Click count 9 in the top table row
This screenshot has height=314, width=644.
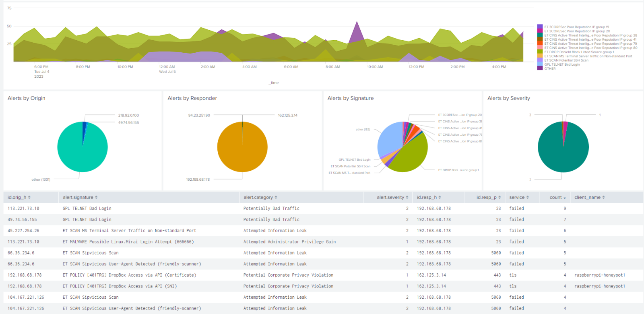coord(565,209)
